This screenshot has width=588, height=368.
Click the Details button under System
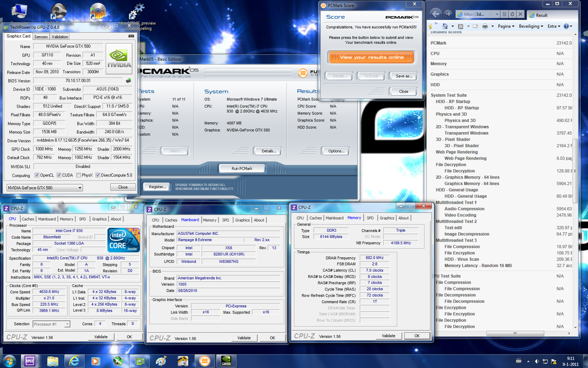(269, 151)
